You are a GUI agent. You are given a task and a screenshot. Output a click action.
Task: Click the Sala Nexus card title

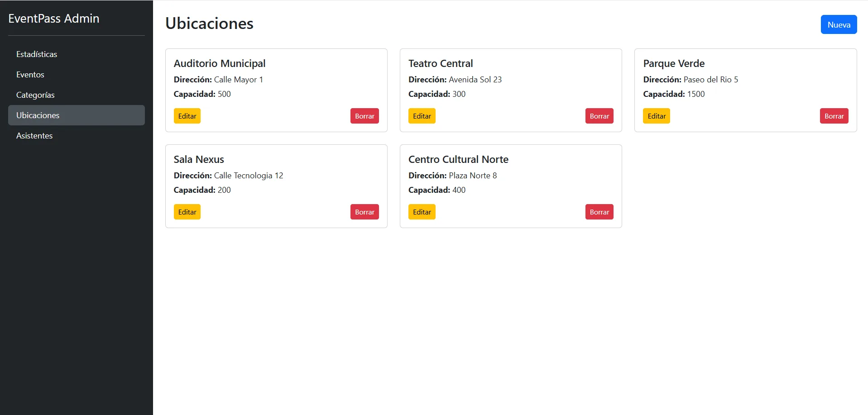pos(199,159)
